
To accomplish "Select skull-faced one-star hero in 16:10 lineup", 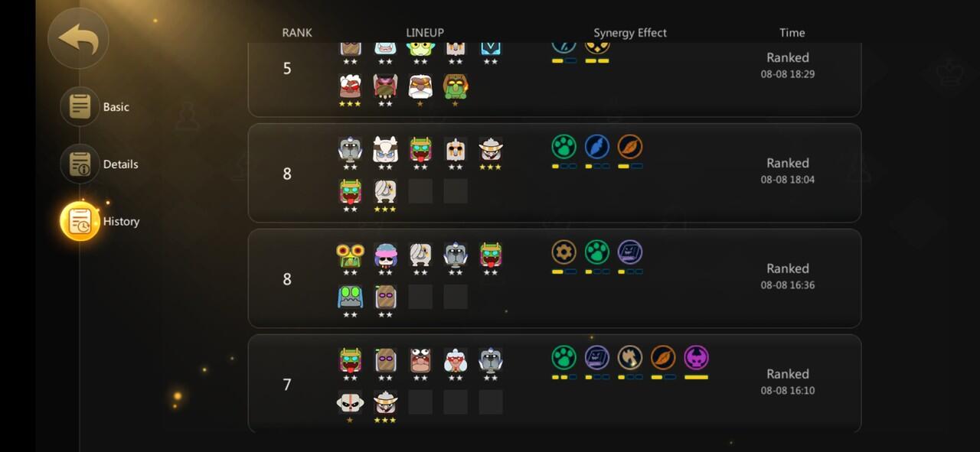I will click(350, 402).
